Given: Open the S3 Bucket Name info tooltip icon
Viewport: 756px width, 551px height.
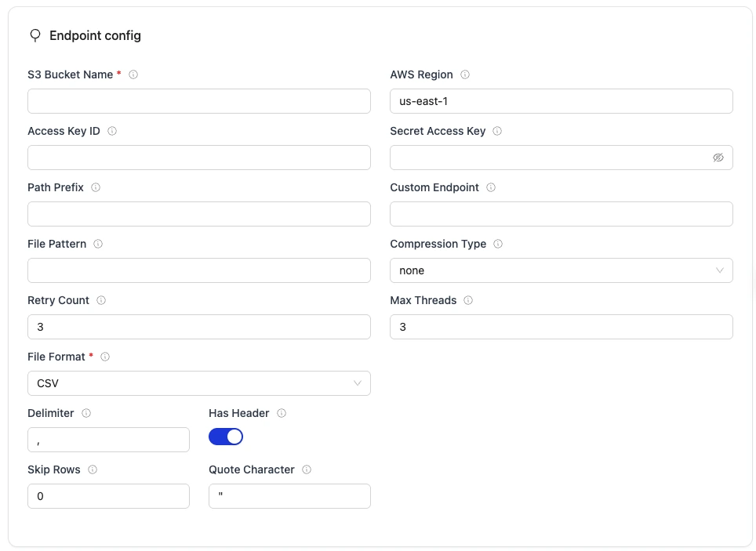Looking at the screenshot, I should tap(133, 74).
